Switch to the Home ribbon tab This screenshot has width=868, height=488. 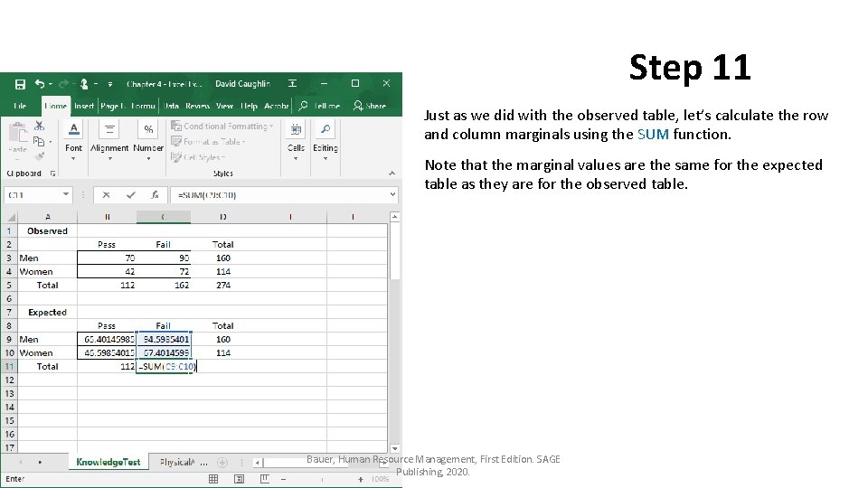(55, 106)
